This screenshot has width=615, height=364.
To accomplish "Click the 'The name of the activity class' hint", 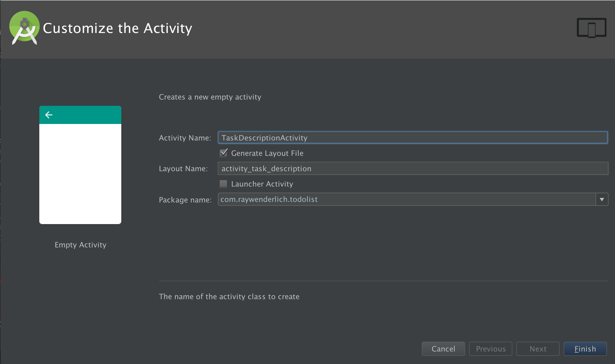I will pos(229,297).
